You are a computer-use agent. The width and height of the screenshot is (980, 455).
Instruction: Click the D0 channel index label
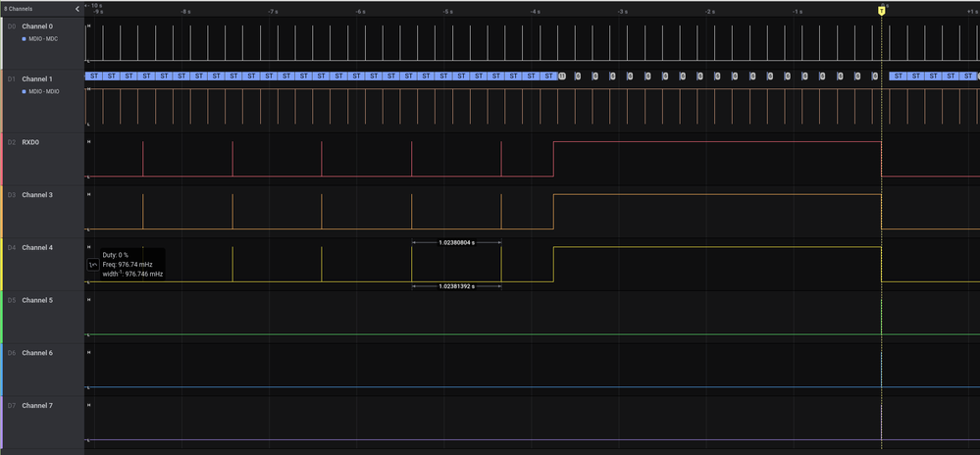(x=11, y=26)
